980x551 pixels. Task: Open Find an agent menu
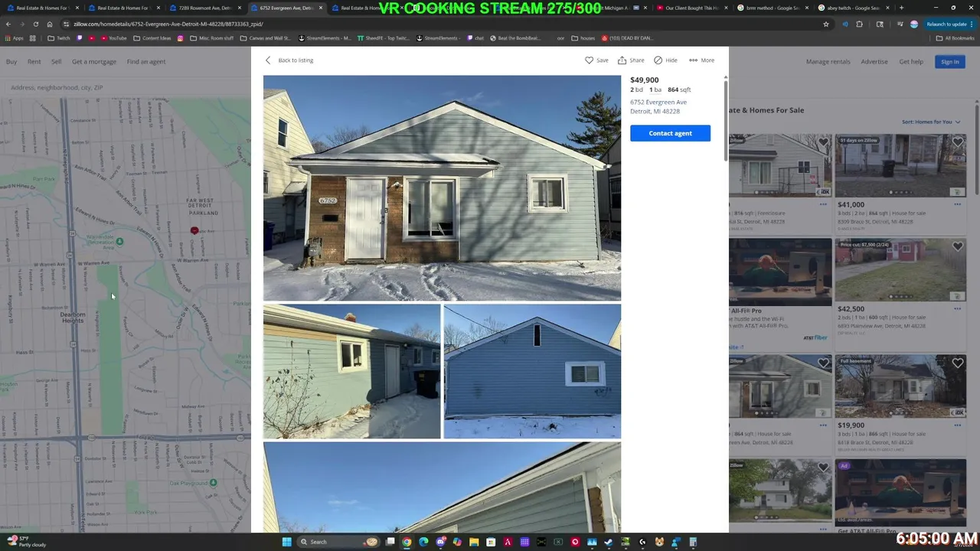pos(146,61)
